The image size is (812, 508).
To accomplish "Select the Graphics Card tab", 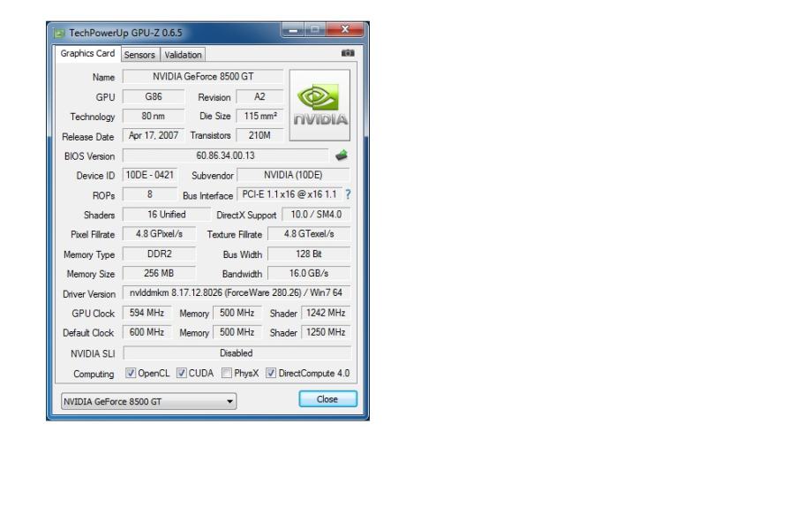I will [87, 53].
